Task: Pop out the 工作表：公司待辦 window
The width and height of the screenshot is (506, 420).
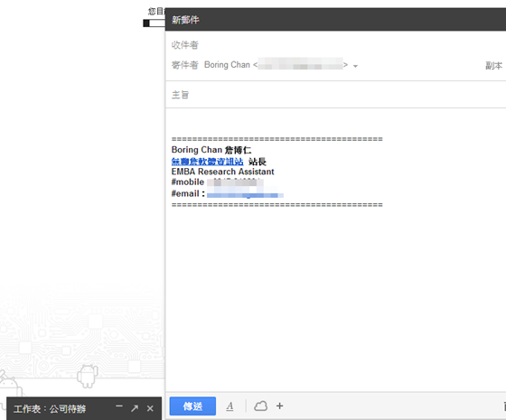Action: pos(135,408)
